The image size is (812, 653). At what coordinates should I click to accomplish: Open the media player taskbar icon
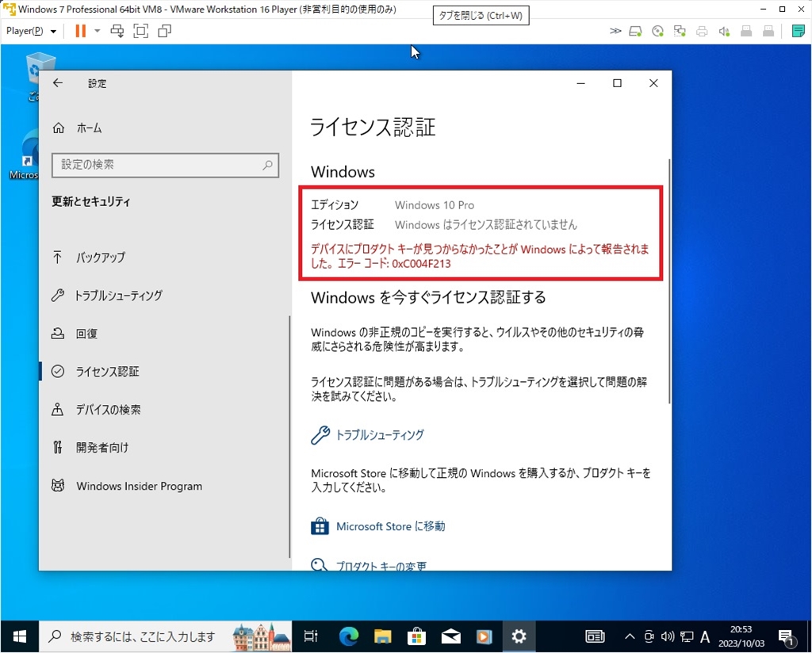tap(485, 636)
